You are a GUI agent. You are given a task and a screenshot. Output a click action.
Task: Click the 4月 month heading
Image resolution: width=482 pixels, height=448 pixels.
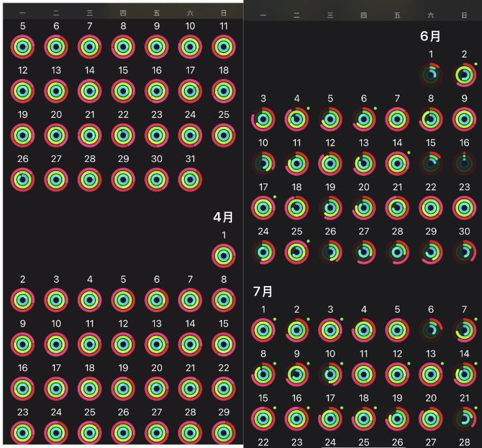[x=223, y=217]
